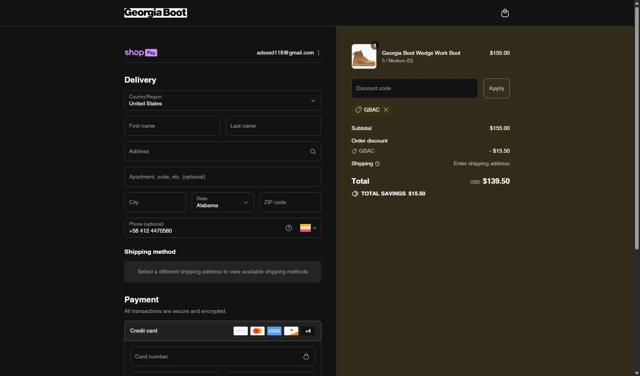Focus the Last name field
640x376 pixels.
pos(273,126)
